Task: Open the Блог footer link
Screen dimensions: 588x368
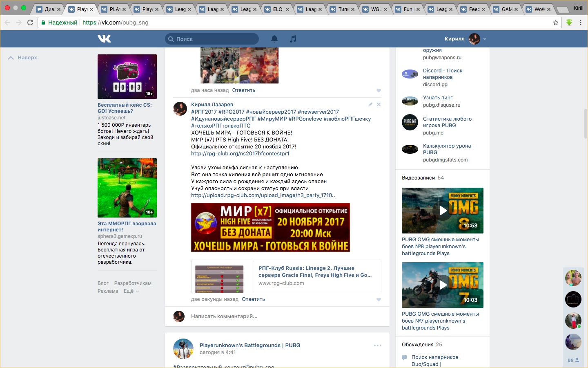Action: point(103,283)
